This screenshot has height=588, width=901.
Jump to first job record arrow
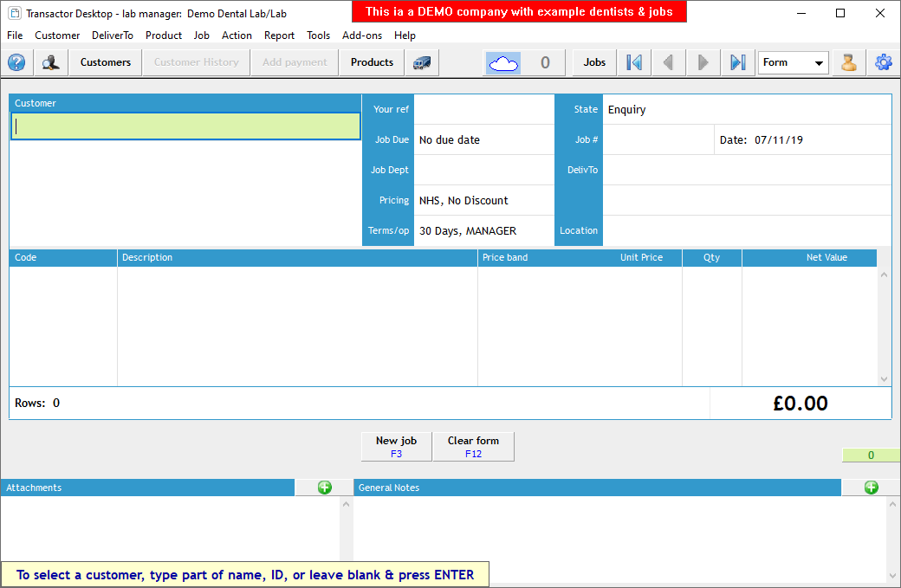click(x=634, y=62)
